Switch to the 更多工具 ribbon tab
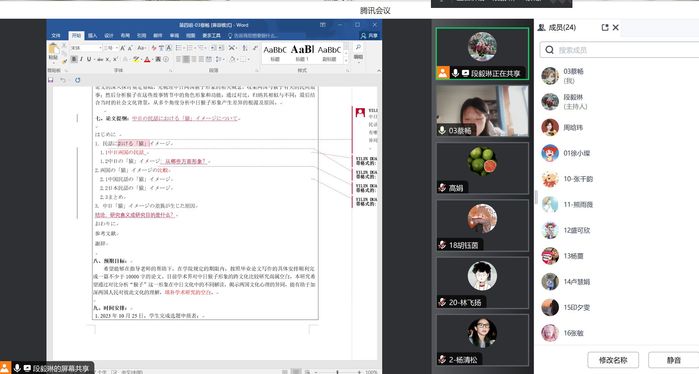 [x=211, y=36]
